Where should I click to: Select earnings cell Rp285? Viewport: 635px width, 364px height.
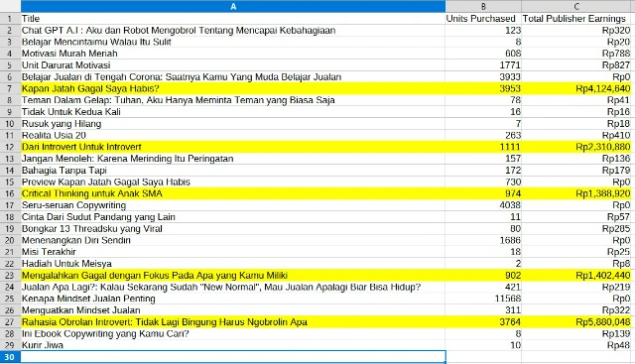pyautogui.click(x=577, y=229)
